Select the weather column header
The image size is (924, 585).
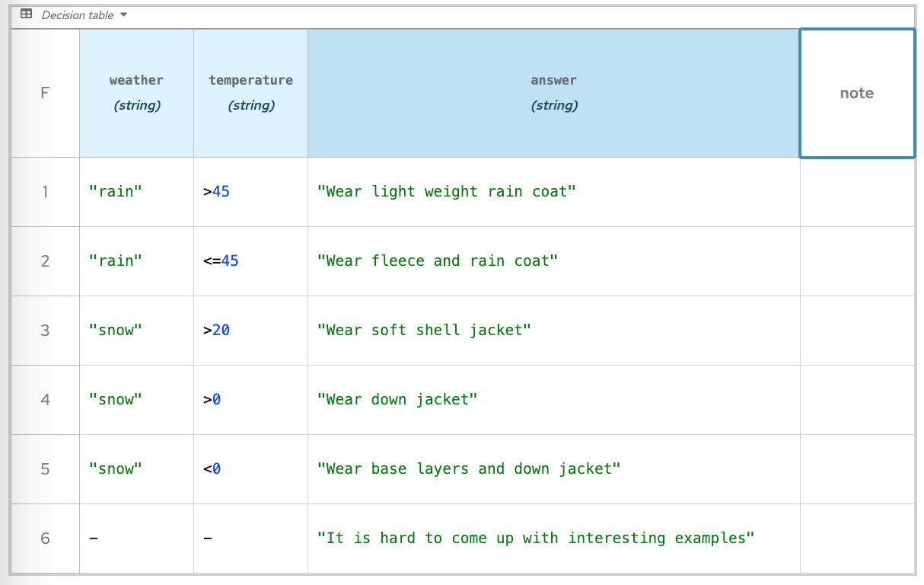pyautogui.click(x=136, y=93)
